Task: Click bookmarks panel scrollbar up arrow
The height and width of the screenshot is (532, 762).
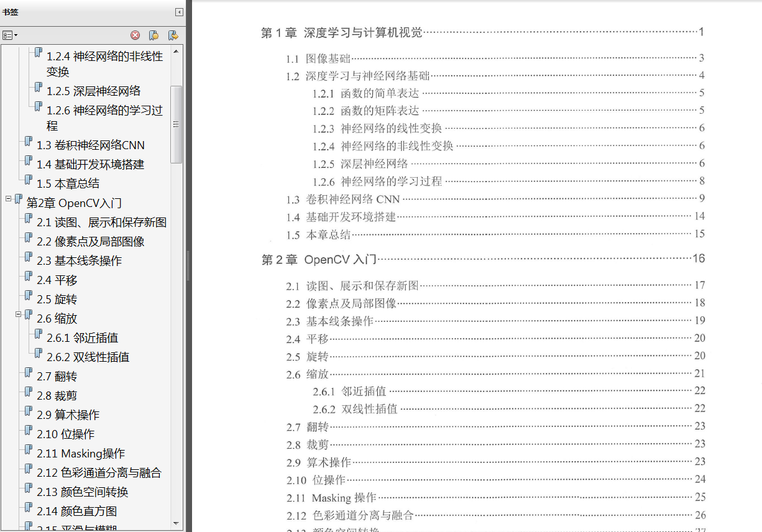Action: pyautogui.click(x=177, y=52)
